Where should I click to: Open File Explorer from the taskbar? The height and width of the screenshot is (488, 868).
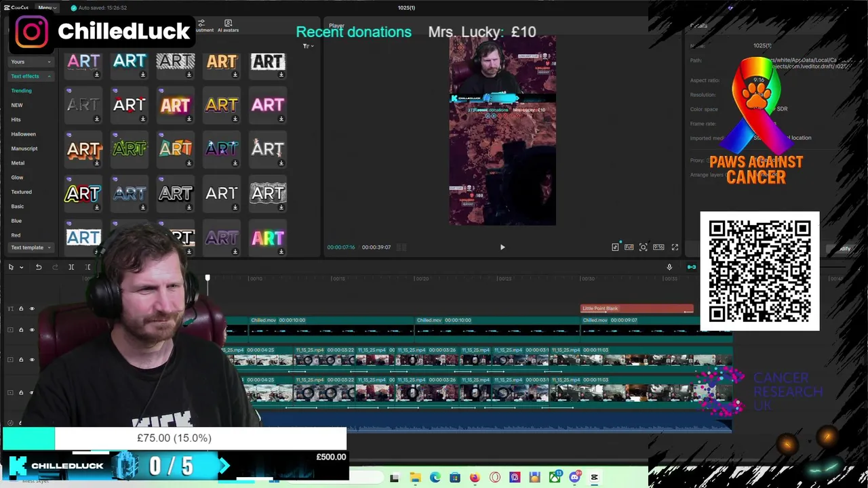(x=415, y=478)
